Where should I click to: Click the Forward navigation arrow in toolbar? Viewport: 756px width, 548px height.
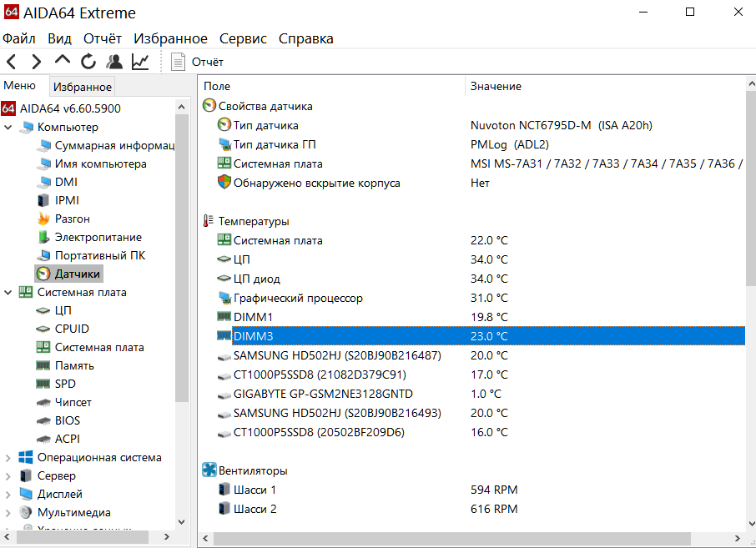(x=36, y=61)
